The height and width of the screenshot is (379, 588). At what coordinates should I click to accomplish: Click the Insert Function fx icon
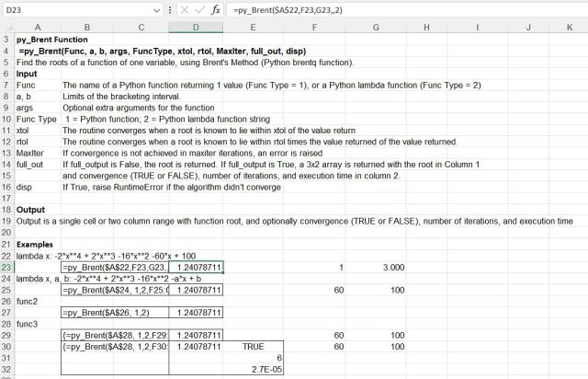pyautogui.click(x=216, y=9)
